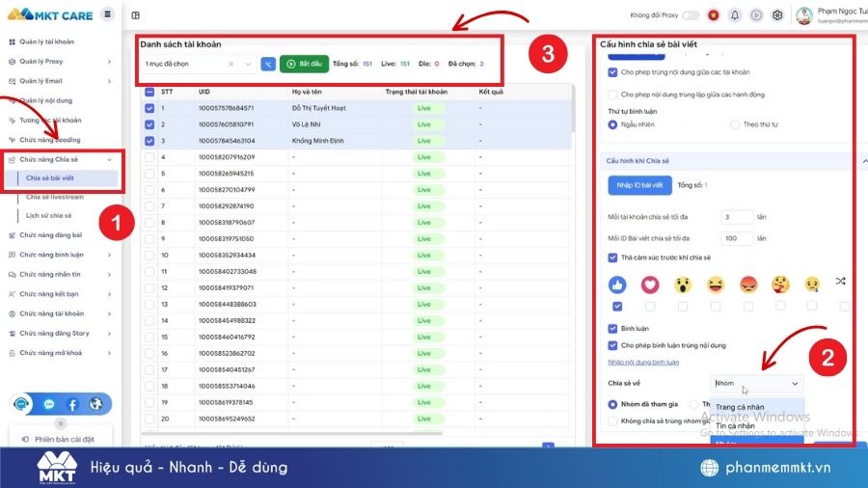Click Mỗi ID Bài viết chia sẻ tối đa field

point(738,238)
